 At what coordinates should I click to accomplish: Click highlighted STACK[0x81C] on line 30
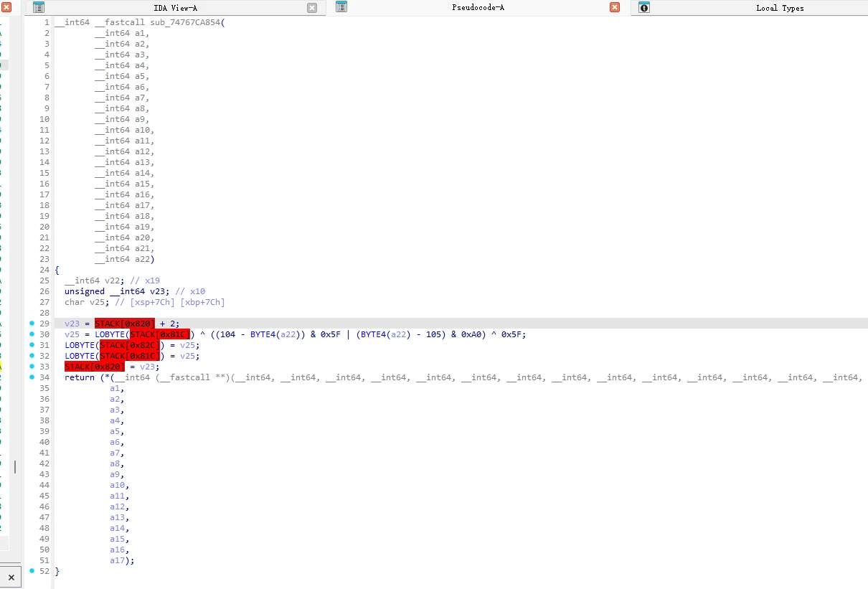coord(160,334)
